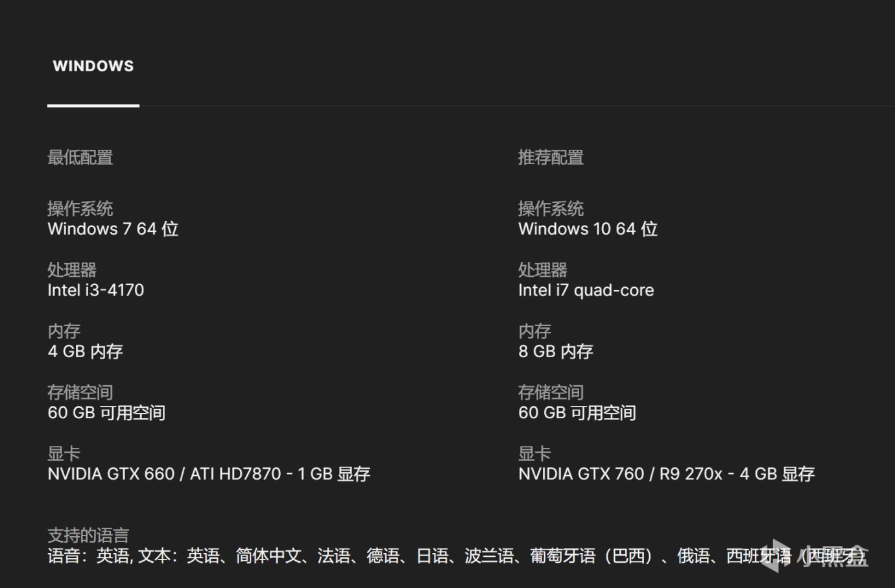895x588 pixels.
Task: Click 内存 label under 推荐配置
Action: 535,331
